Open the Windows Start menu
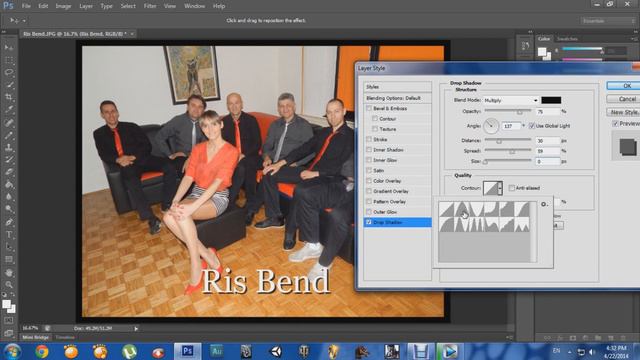Viewport: 640px width, 360px height. (13, 351)
